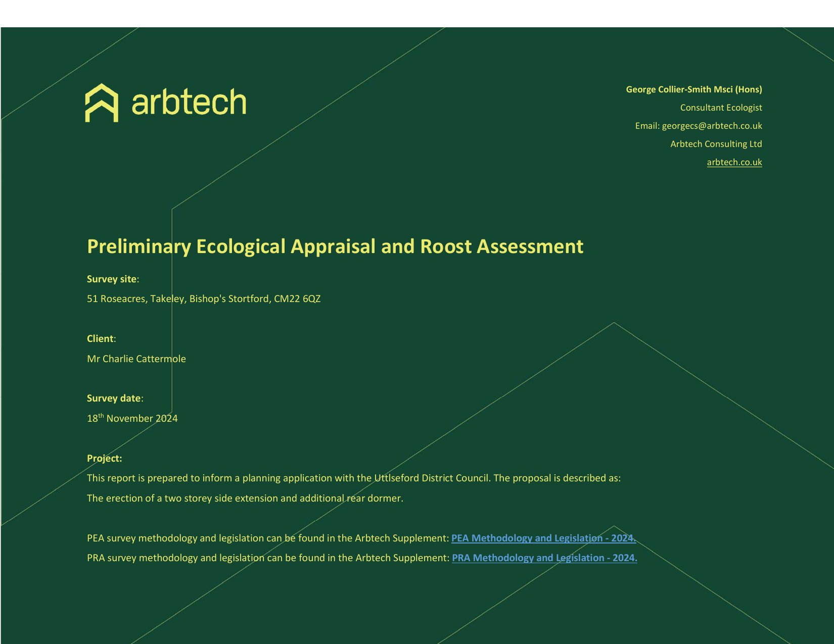Image resolution: width=834 pixels, height=644 pixels.
Task: Click the PEA survey methodology sentence text
Action: 267,538
